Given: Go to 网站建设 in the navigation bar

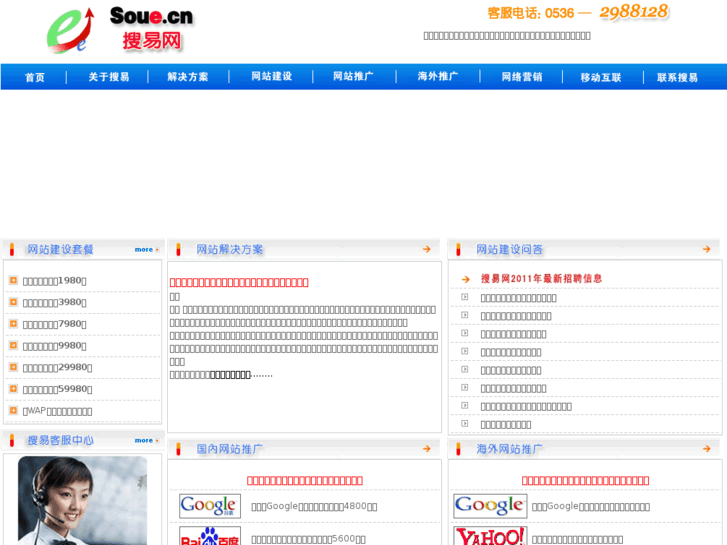Looking at the screenshot, I should pyautogui.click(x=272, y=77).
